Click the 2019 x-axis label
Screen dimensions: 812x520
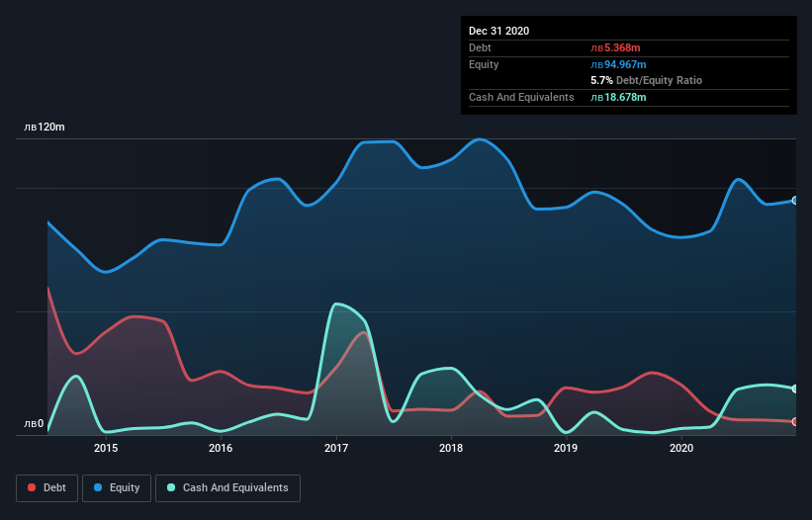(566, 448)
